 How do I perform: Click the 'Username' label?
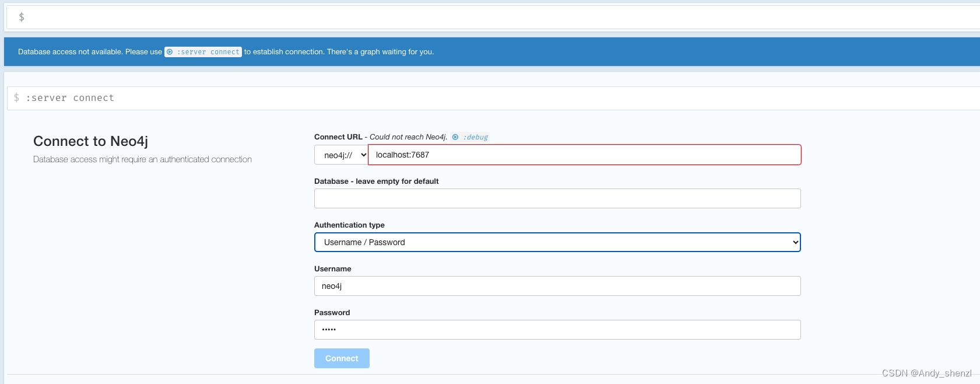pyautogui.click(x=333, y=269)
